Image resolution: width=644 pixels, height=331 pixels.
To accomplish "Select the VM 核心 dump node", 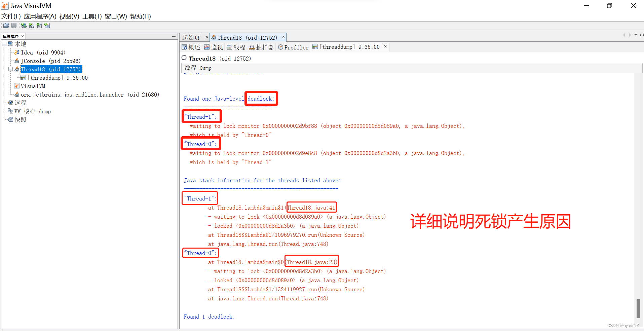I will (32, 111).
